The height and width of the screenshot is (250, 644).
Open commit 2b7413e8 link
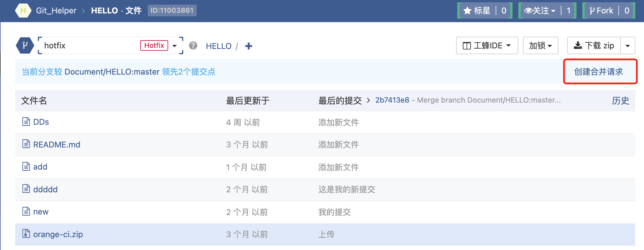click(392, 100)
